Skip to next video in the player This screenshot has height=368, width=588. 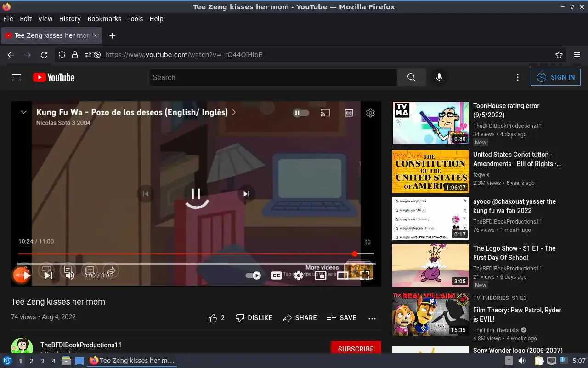click(48, 276)
